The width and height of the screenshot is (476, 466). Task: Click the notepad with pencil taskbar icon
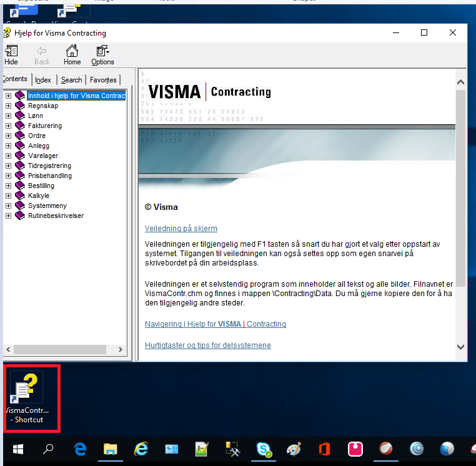click(x=202, y=449)
